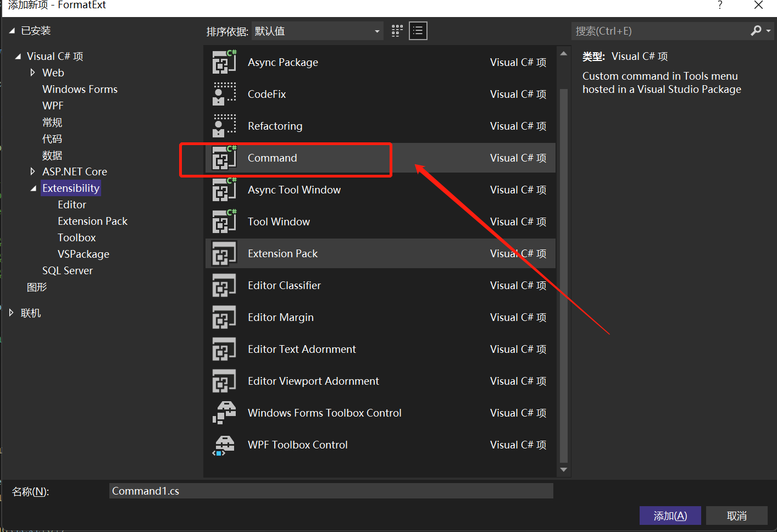Viewport: 777px width, 532px height.
Task: Expand the ASP.NET Core node
Action: (x=32, y=171)
